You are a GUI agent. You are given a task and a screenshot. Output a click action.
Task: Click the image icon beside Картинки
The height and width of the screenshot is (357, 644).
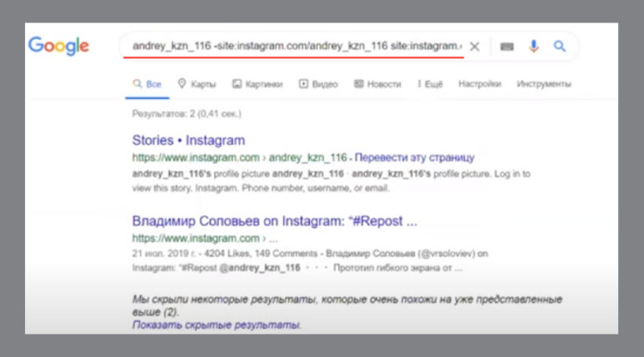coord(237,84)
